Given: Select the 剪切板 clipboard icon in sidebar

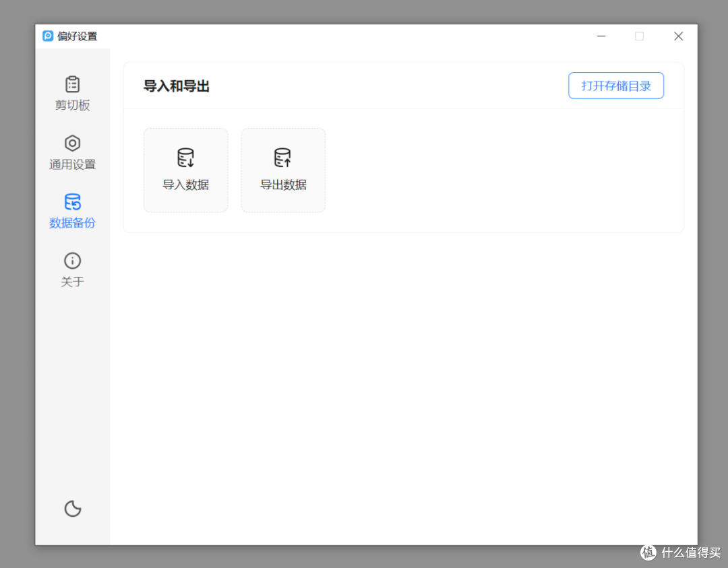Looking at the screenshot, I should point(72,84).
